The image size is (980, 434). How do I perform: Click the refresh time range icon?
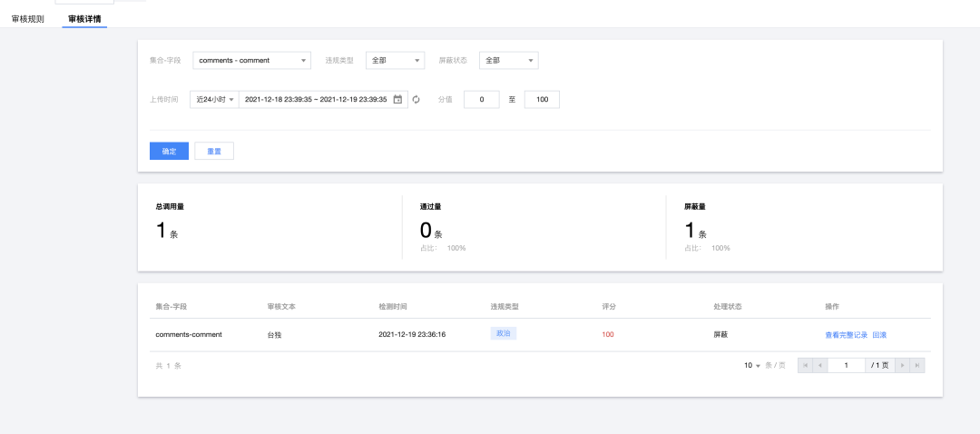click(x=416, y=100)
